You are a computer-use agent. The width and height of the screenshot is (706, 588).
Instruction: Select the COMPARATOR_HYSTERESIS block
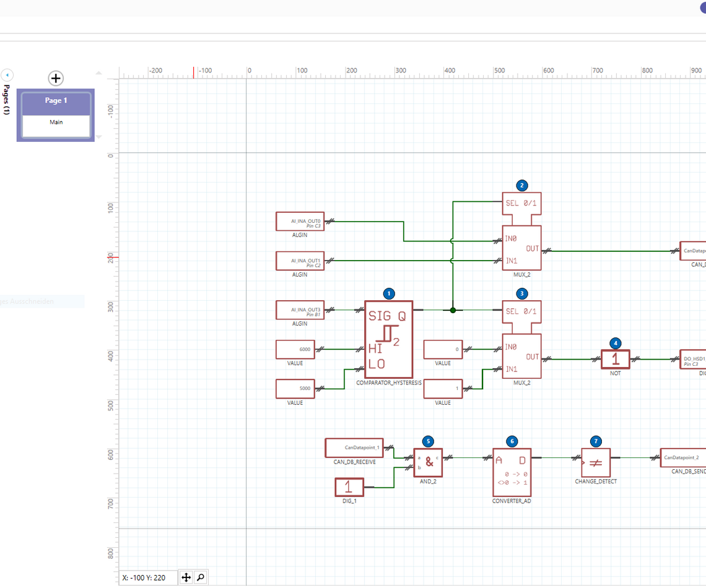[388, 340]
